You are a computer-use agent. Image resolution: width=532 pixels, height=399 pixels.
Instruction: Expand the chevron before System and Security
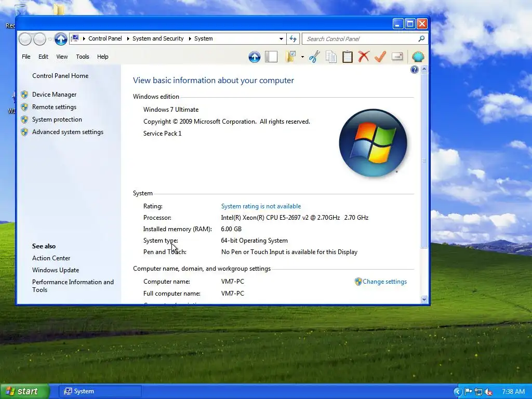128,38
